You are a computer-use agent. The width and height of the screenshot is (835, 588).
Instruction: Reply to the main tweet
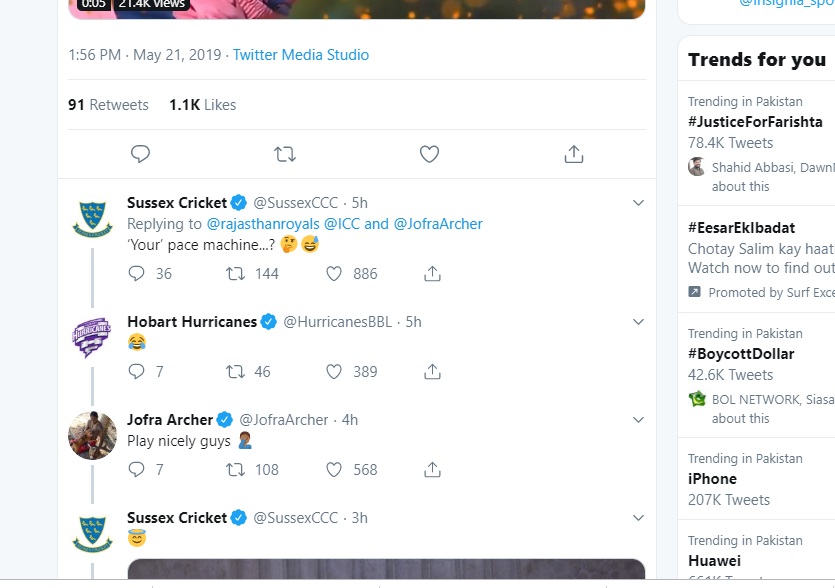pyautogui.click(x=141, y=154)
